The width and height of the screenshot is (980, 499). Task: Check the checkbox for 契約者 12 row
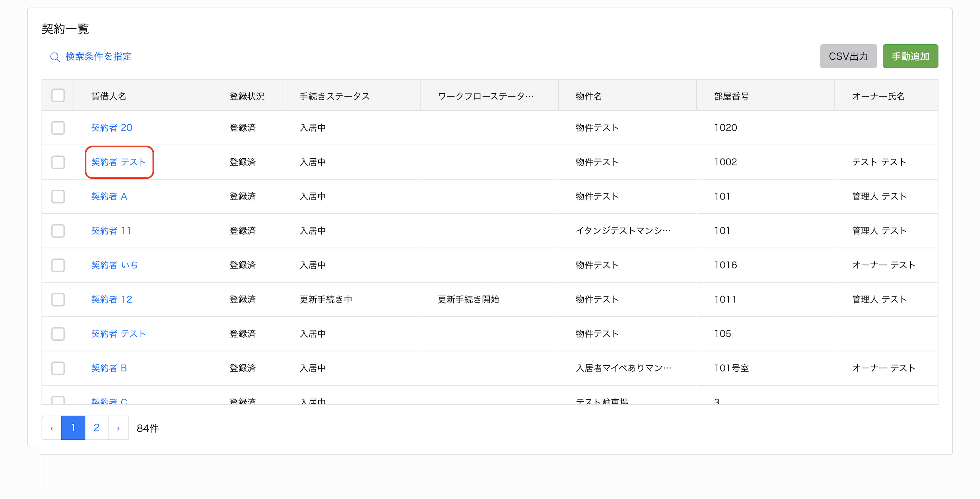coord(58,299)
